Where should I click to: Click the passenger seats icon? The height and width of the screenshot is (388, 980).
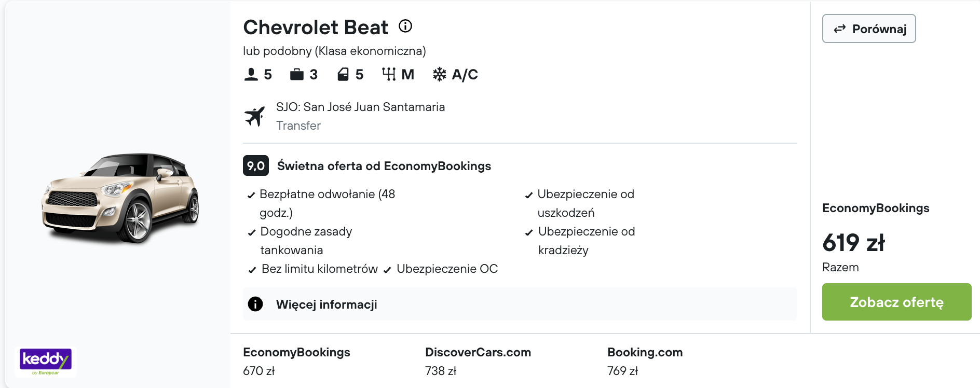[251, 75]
